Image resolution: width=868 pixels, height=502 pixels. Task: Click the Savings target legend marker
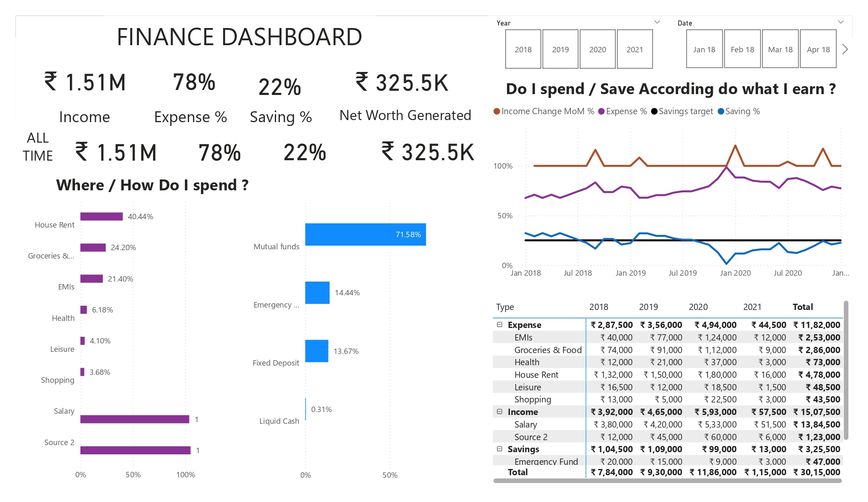654,111
